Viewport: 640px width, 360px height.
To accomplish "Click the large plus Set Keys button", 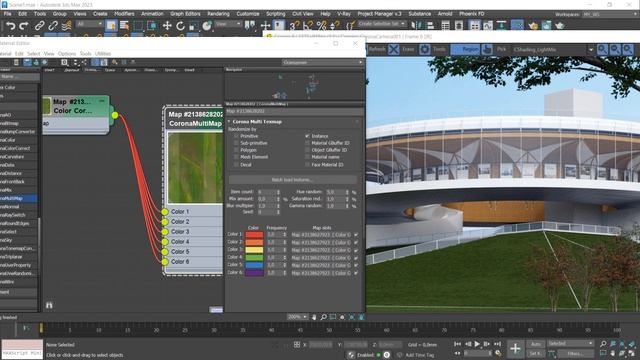I will (515, 349).
